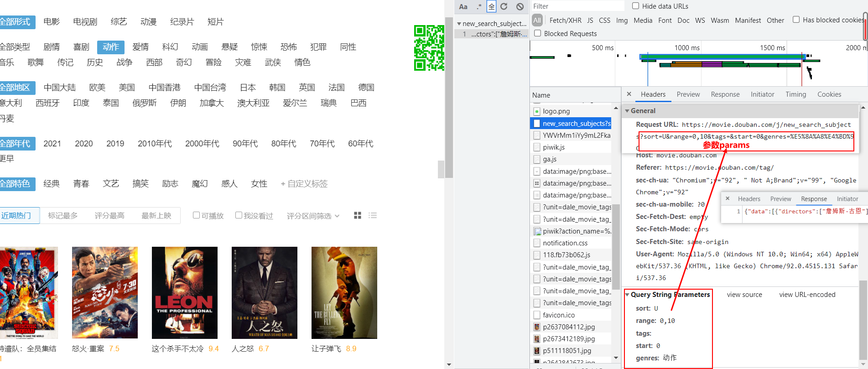Close the small overlay panel beside its Headers tab

728,198
